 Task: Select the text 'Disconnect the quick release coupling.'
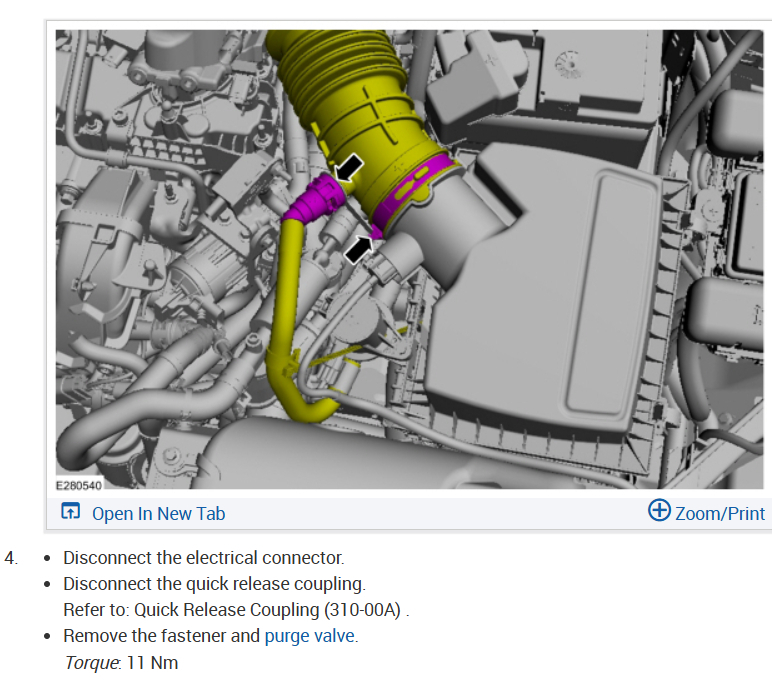(x=215, y=584)
